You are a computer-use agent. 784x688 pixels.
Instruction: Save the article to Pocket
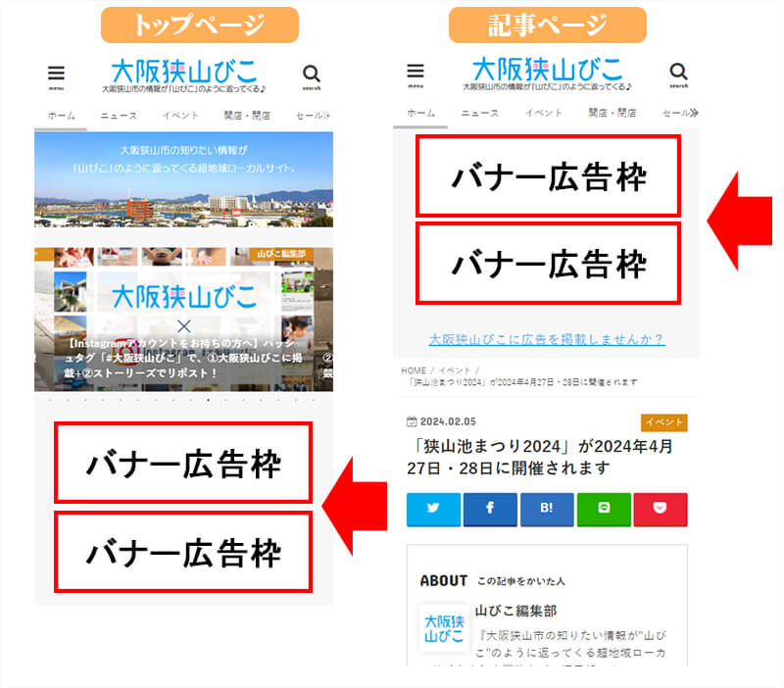pyautogui.click(x=660, y=509)
